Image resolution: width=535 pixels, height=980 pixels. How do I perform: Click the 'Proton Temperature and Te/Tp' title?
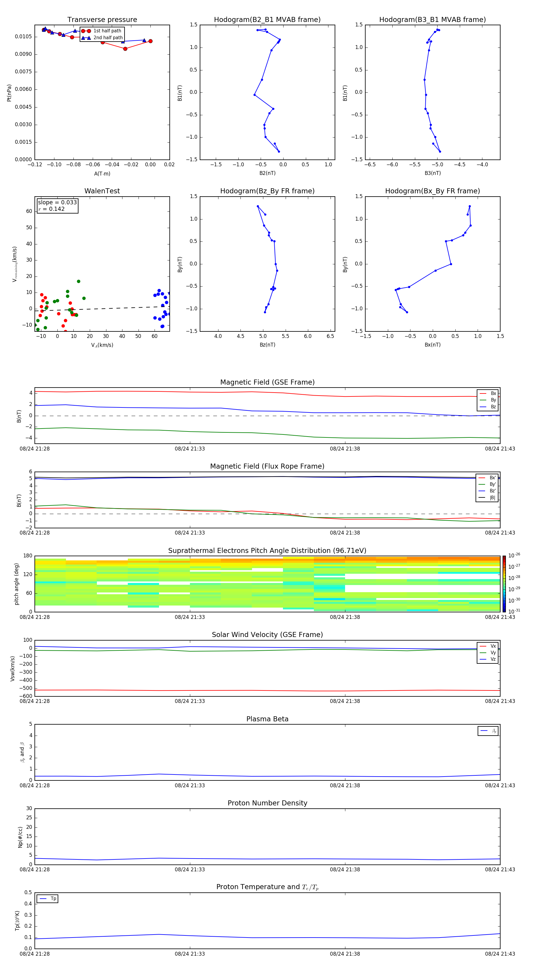point(267,887)
